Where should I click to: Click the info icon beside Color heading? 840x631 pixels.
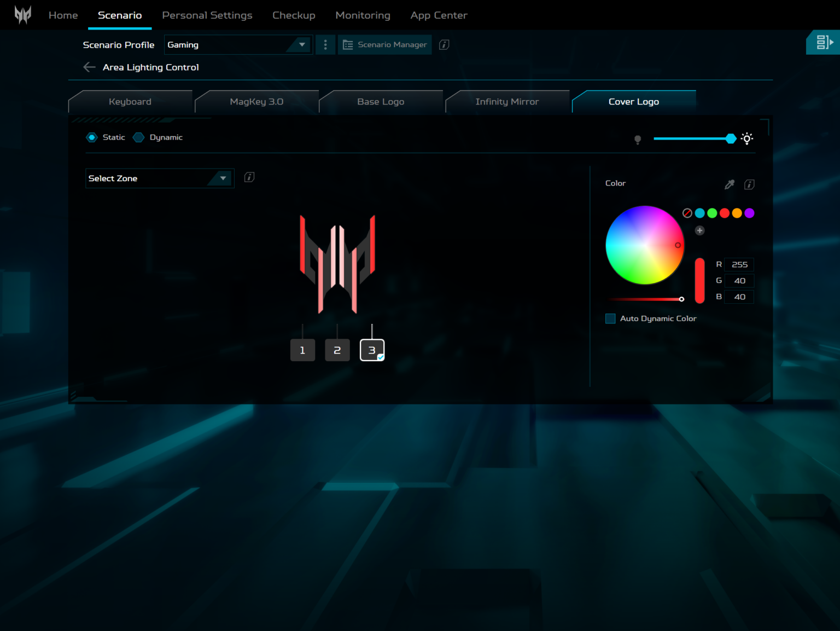[x=749, y=184]
